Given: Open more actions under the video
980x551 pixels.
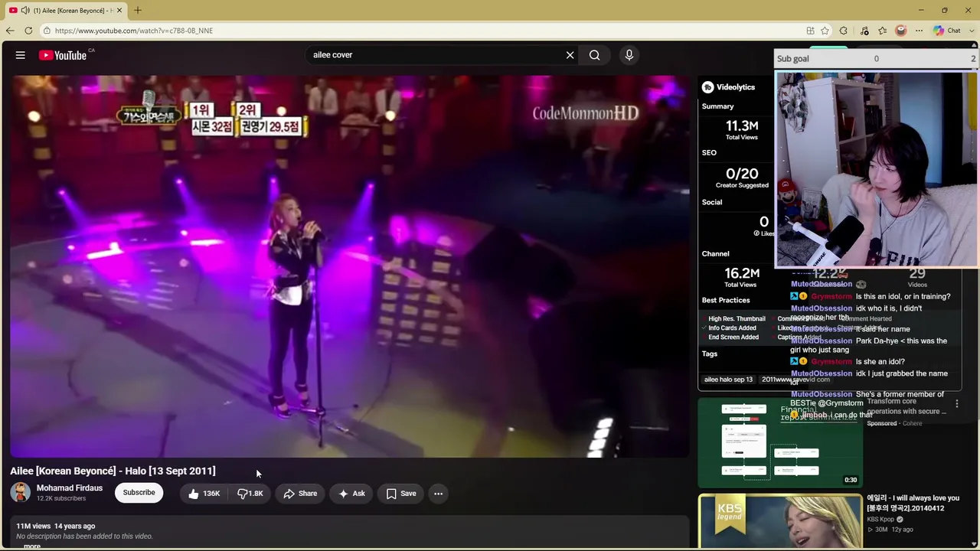Looking at the screenshot, I should 438,494.
